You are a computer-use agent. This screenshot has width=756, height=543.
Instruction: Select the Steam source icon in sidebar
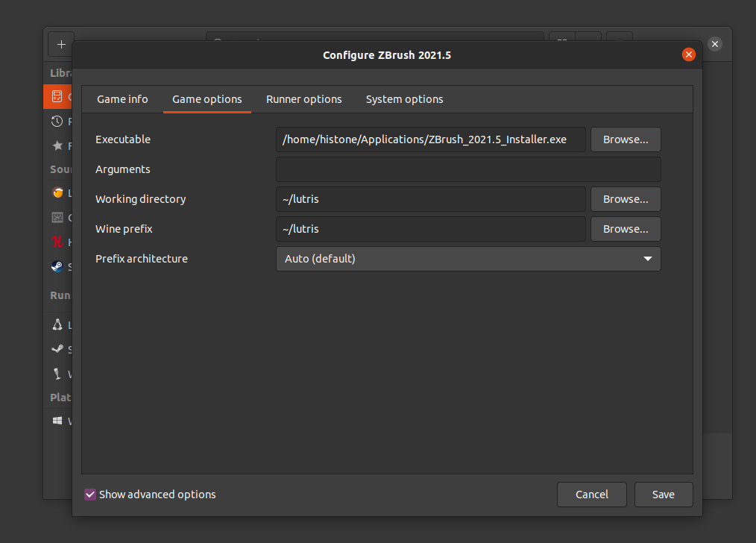tap(57, 266)
